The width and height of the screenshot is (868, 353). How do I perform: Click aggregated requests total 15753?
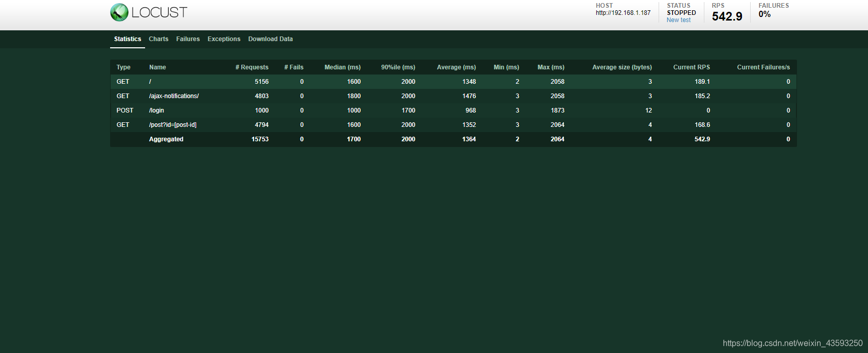(260, 139)
